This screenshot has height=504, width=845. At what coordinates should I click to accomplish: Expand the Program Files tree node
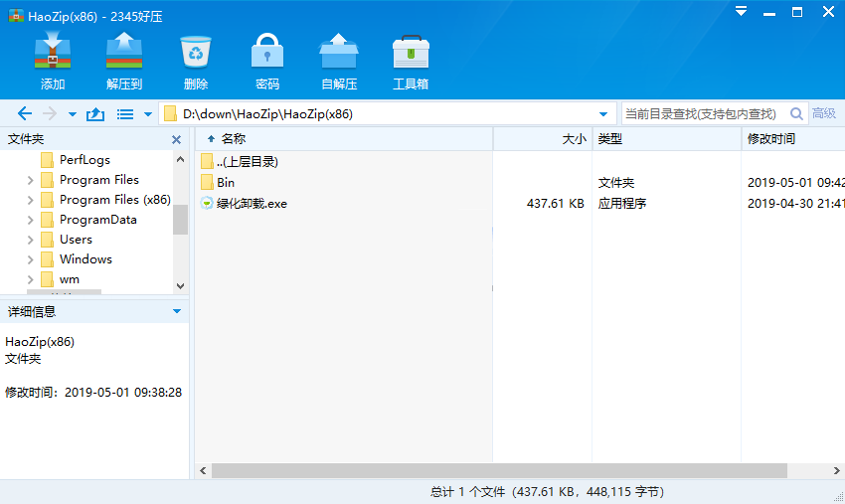31,180
